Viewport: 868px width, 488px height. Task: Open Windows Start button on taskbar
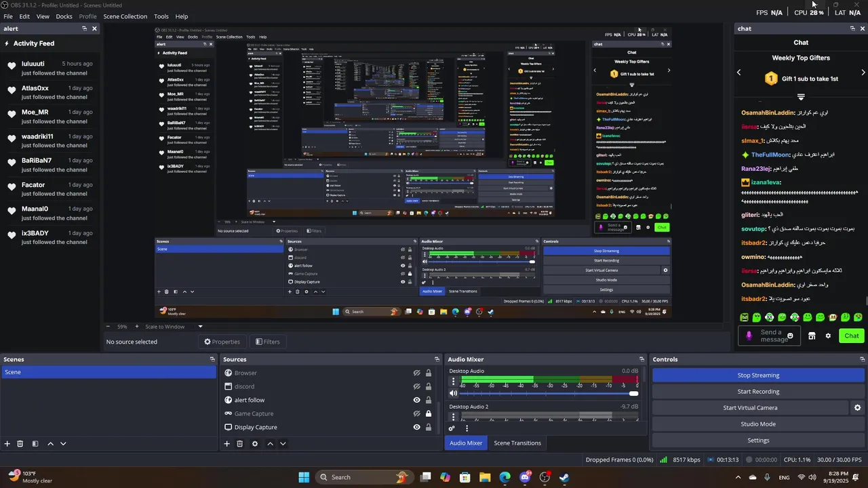click(x=304, y=477)
